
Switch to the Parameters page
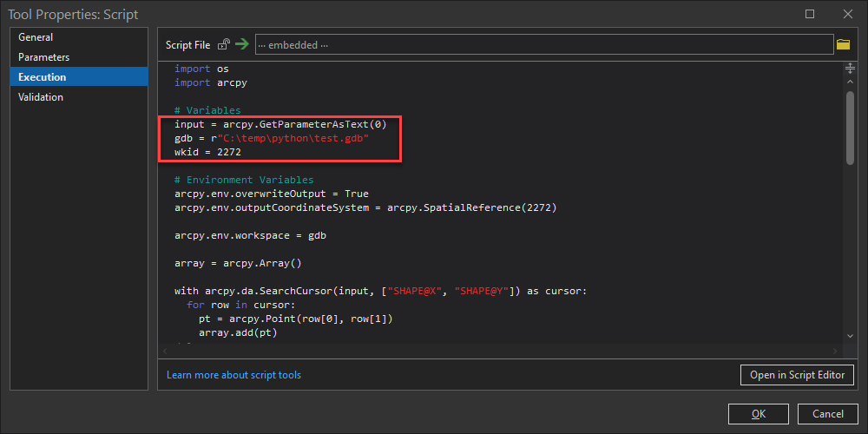(x=43, y=57)
